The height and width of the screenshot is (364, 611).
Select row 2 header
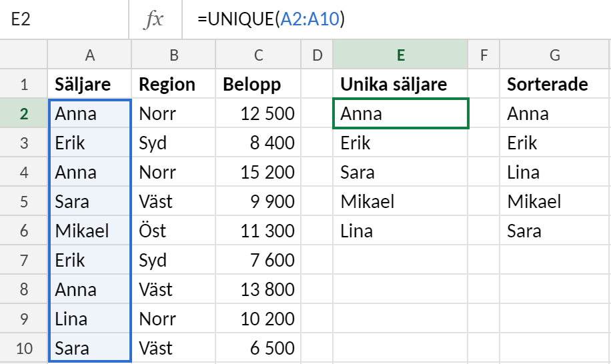point(24,113)
